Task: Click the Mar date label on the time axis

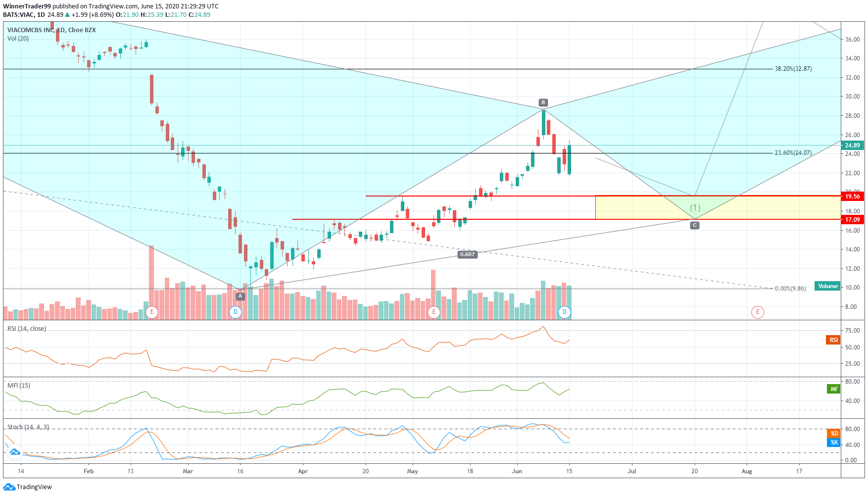Action: coord(188,471)
